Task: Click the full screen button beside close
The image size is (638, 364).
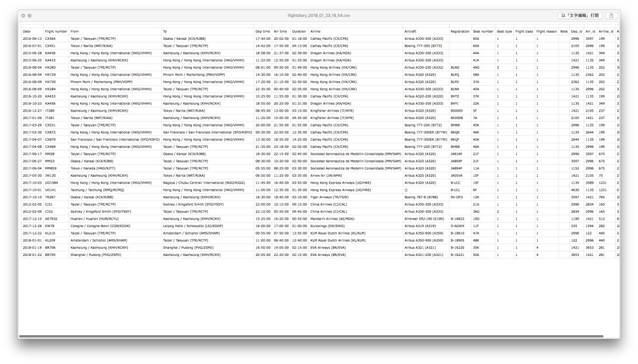Action: click(x=29, y=16)
